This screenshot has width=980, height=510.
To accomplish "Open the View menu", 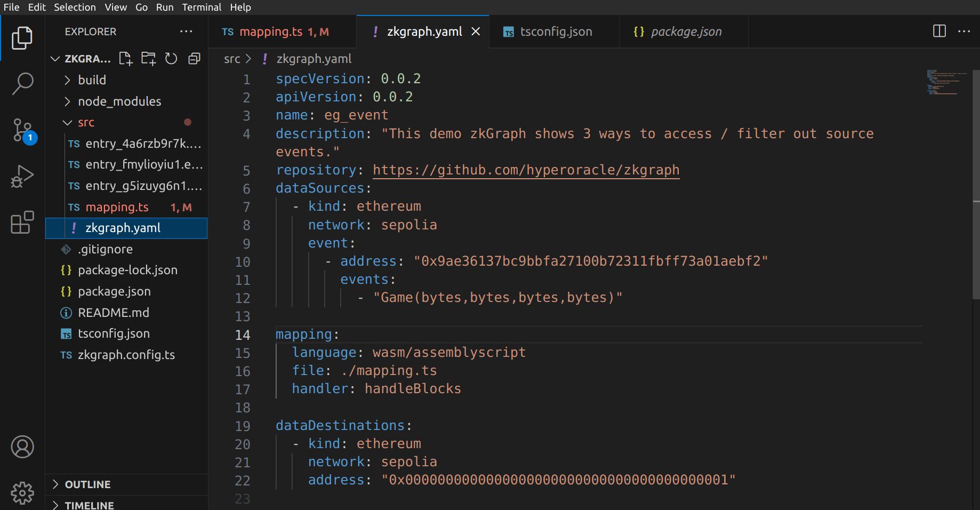I will pyautogui.click(x=116, y=7).
